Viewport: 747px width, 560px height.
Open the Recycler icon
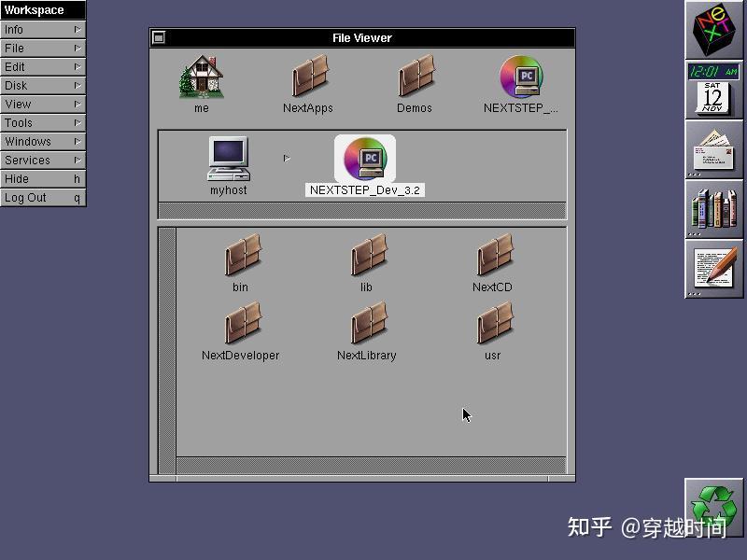pyautogui.click(x=713, y=507)
